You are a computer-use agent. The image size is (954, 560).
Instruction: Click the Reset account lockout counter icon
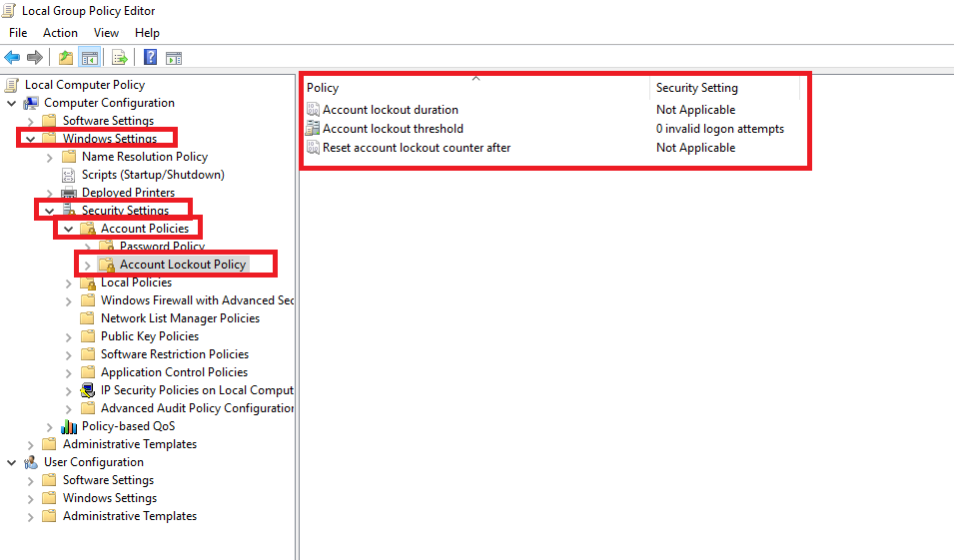(313, 147)
